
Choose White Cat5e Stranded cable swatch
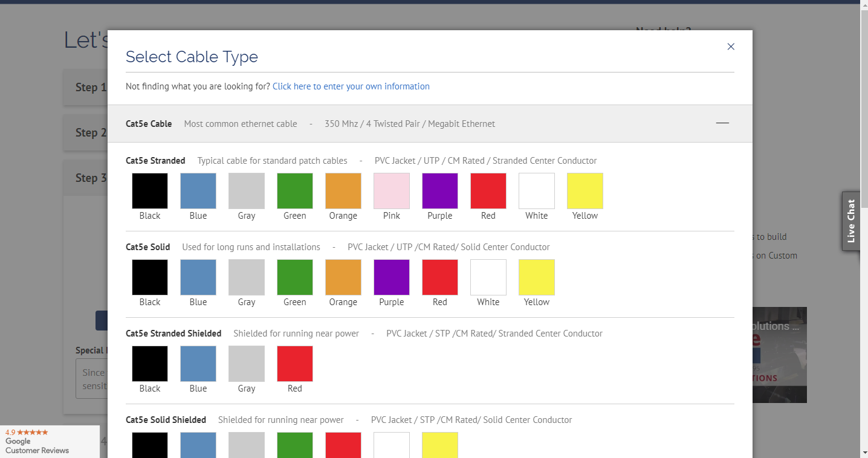(537, 191)
